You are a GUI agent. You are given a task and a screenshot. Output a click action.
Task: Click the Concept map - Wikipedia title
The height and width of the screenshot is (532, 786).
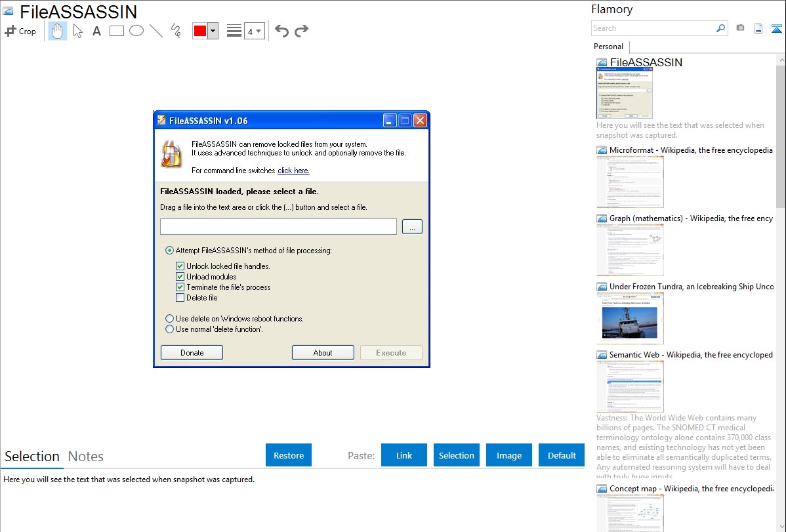tap(691, 488)
